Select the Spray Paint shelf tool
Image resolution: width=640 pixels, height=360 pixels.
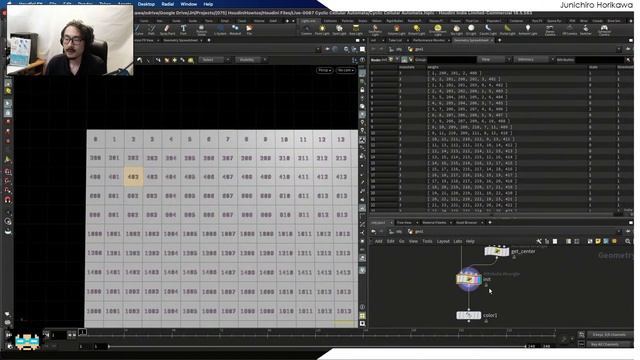point(167,29)
